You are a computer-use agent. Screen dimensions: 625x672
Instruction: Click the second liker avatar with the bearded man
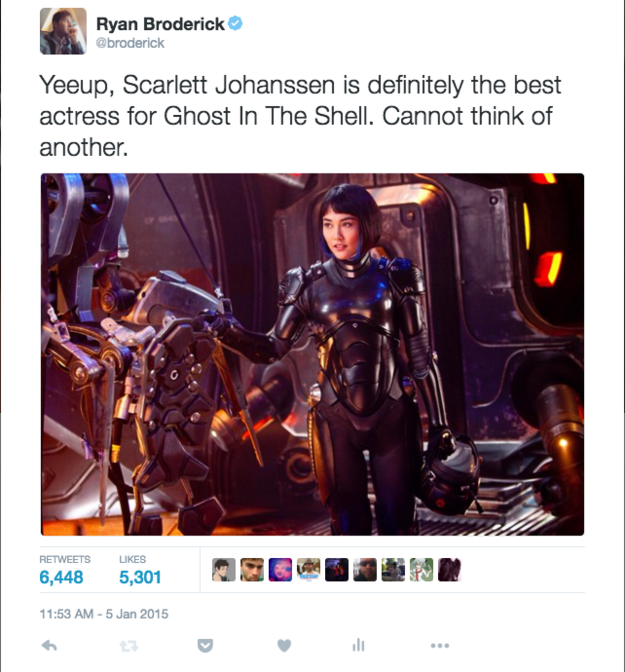coord(252,570)
